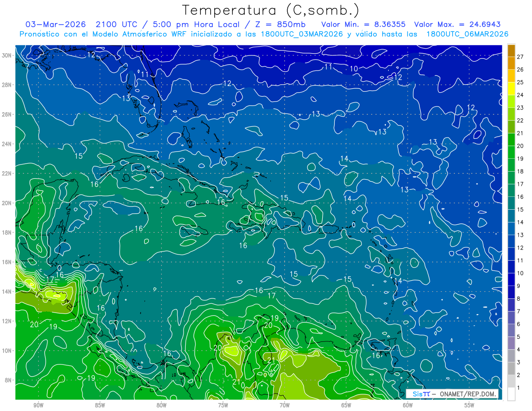The image size is (532, 411).
Task: Click the "90W" longitude axis label
Action: click(38, 405)
